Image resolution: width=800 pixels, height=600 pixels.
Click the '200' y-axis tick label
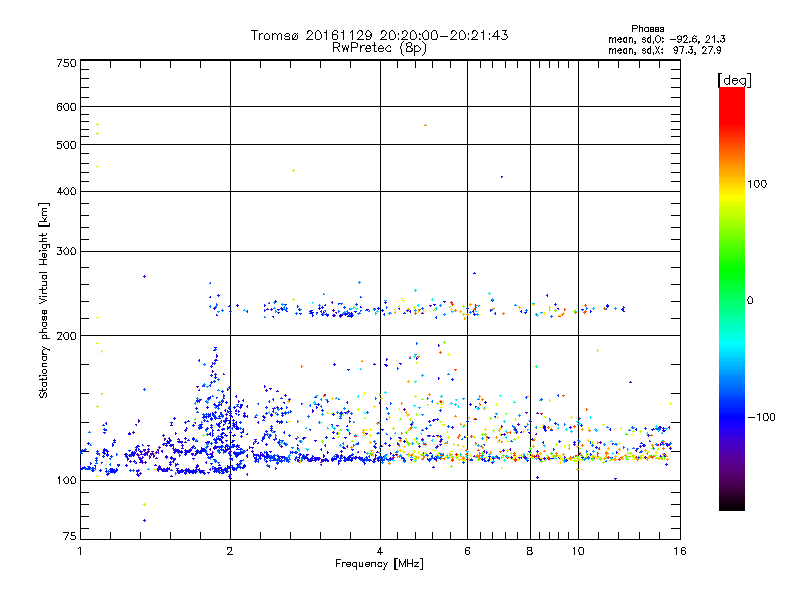point(66,336)
